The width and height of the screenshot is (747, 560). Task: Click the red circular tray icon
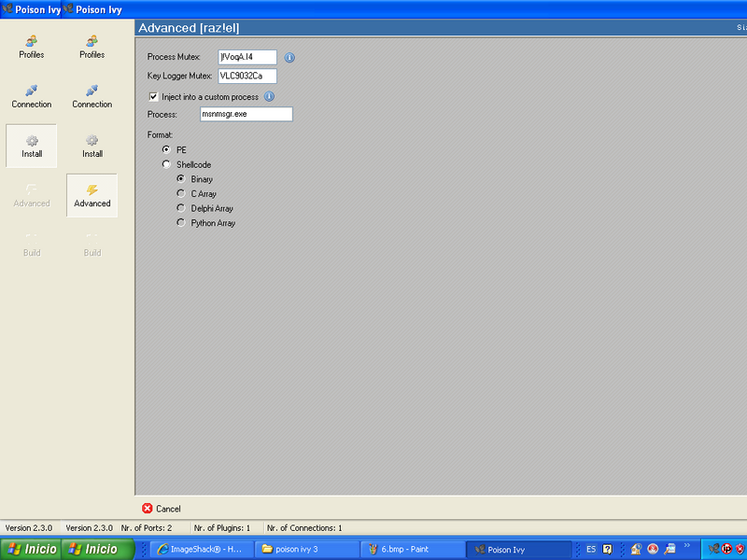tap(727, 549)
